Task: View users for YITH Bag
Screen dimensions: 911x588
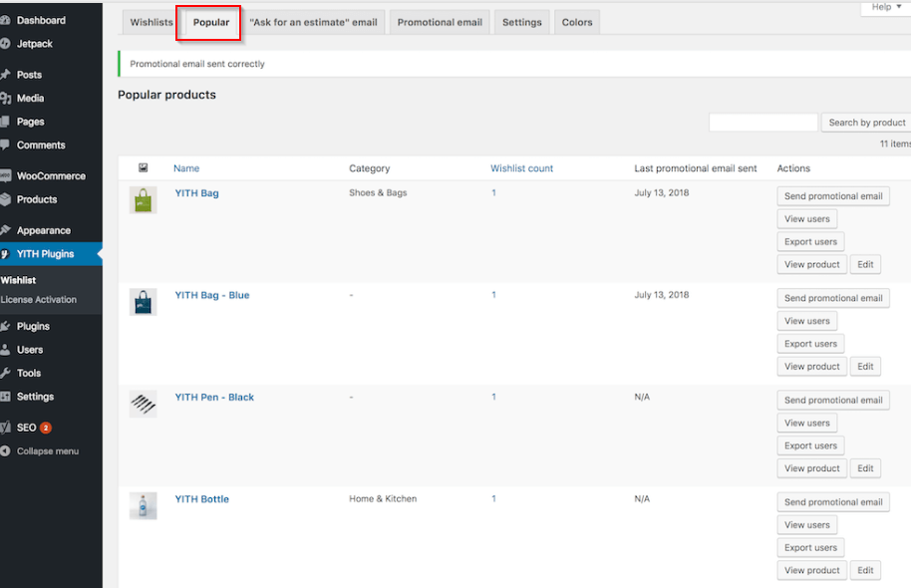Action: [807, 219]
